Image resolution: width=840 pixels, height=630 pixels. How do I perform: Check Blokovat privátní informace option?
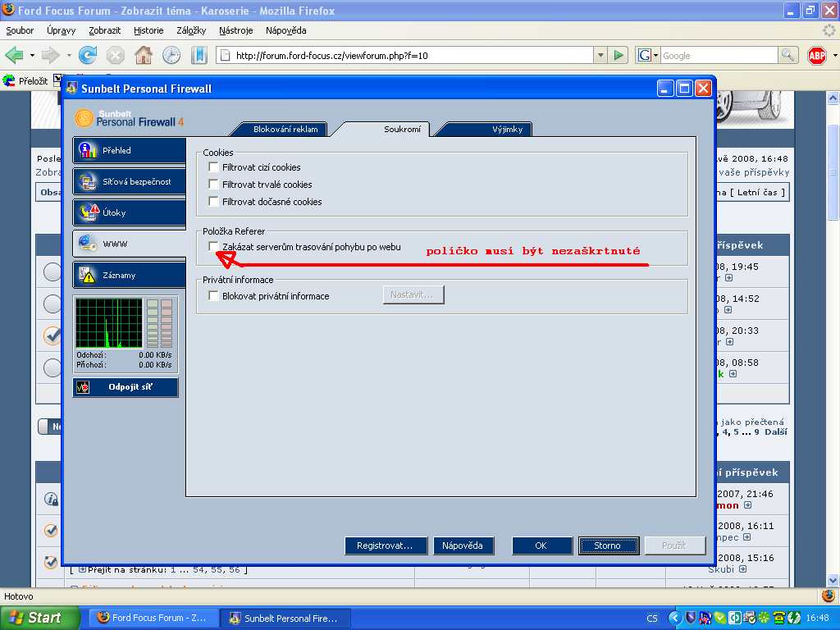coord(214,296)
